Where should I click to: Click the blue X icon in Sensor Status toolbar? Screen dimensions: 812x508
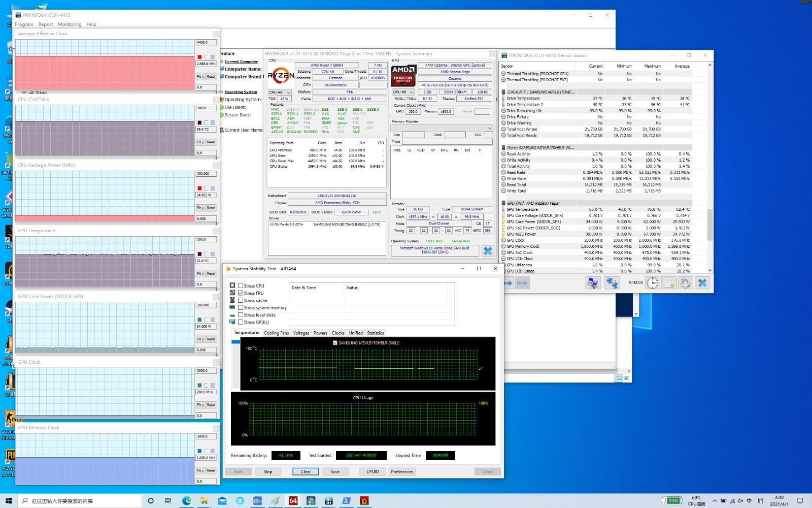[x=702, y=283]
